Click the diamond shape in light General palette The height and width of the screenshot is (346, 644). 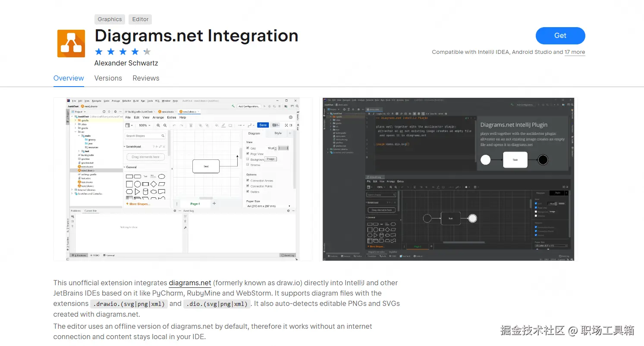154,184
